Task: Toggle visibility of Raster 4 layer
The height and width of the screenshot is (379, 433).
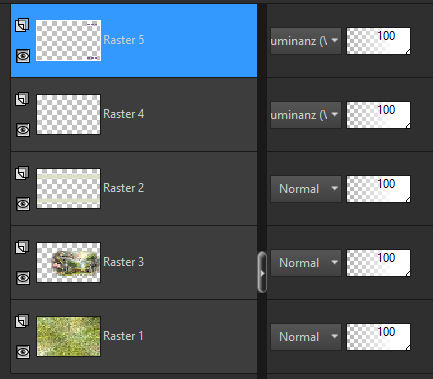Action: 23,130
